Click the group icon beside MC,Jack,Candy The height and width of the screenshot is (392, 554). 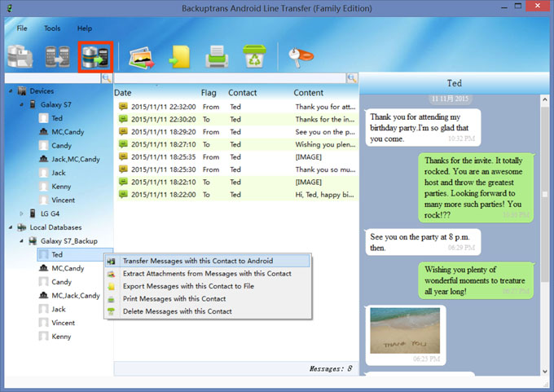pyautogui.click(x=44, y=295)
